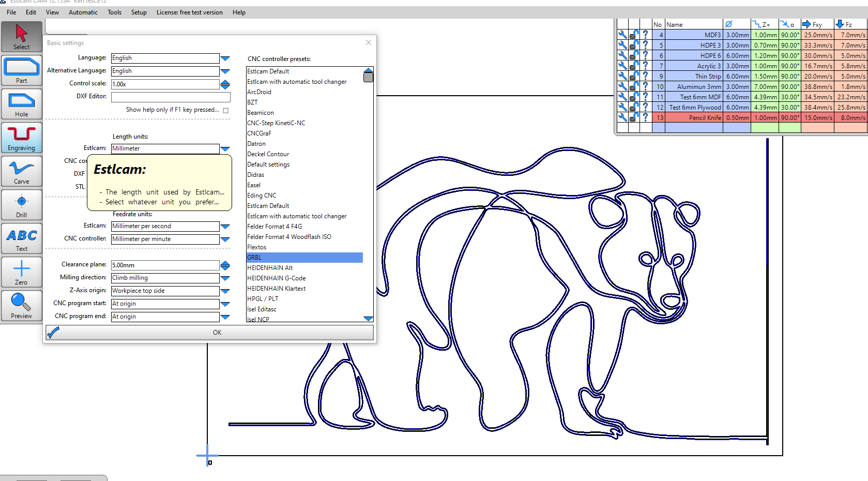Open the Preview tool
Viewport: 868px width, 481px height.
pyautogui.click(x=21, y=306)
